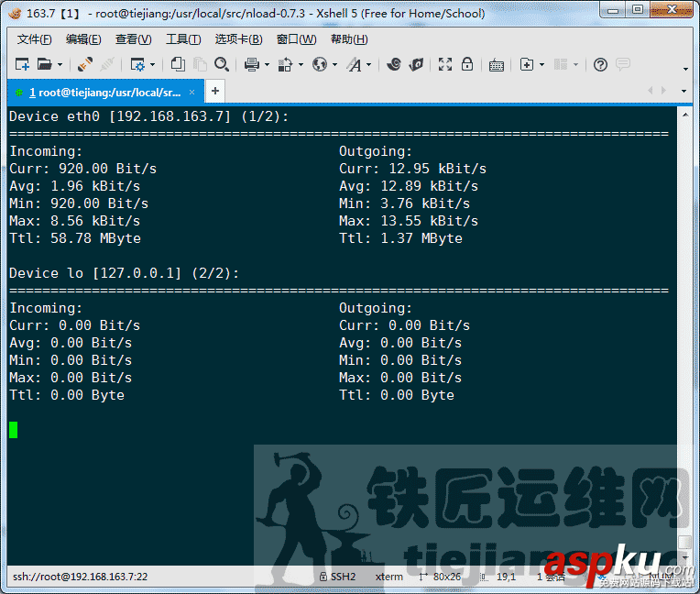Close the root@tiejiang session tab
700x594 pixels.
pyautogui.click(x=192, y=92)
